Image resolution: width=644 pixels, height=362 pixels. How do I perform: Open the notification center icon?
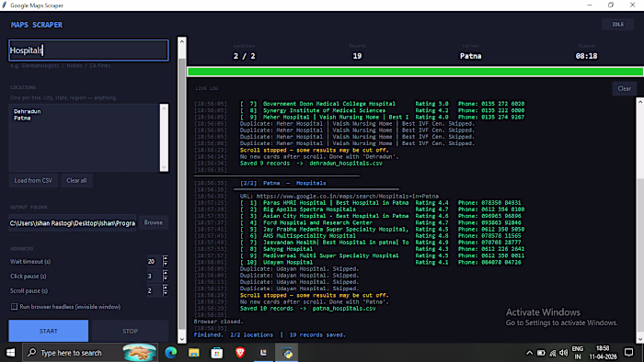(x=628, y=353)
